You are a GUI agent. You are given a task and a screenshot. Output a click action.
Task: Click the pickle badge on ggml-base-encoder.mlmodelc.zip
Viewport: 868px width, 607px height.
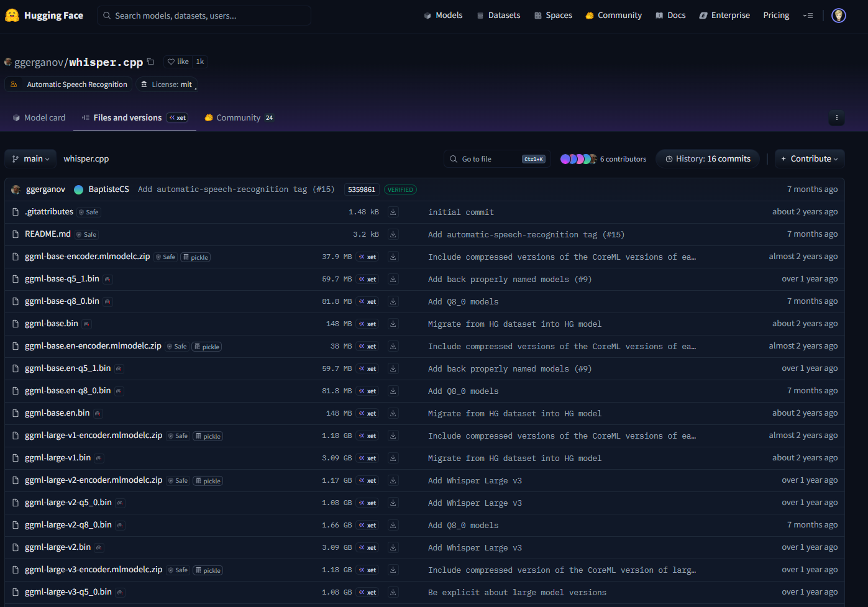[x=196, y=257]
